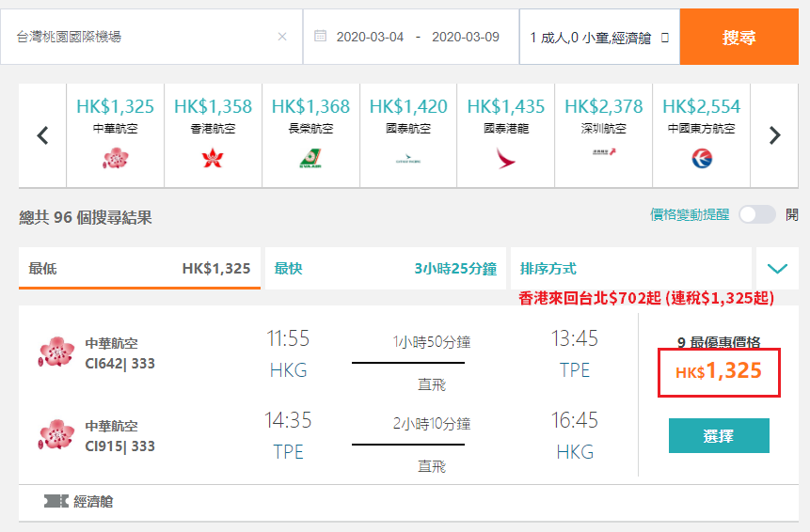This screenshot has width=810, height=532.
Task: Click the China Eastern Airlines logo
Action: pos(702,159)
